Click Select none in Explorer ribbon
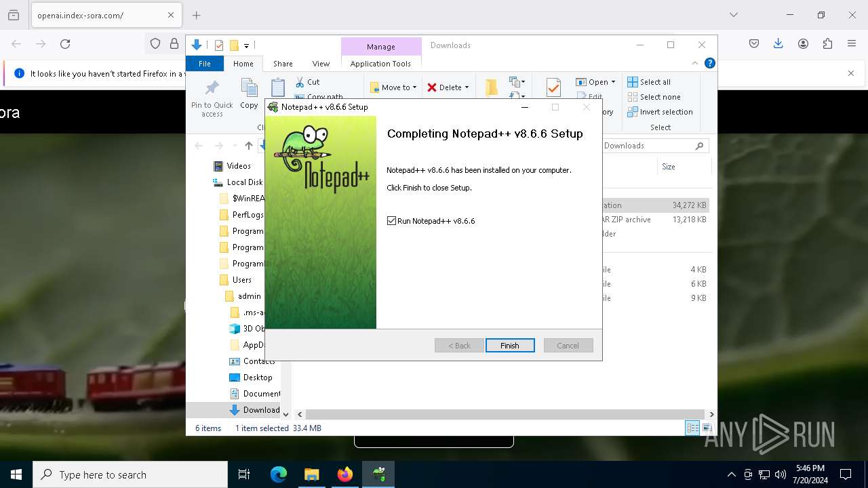The image size is (868, 488). (x=654, y=97)
